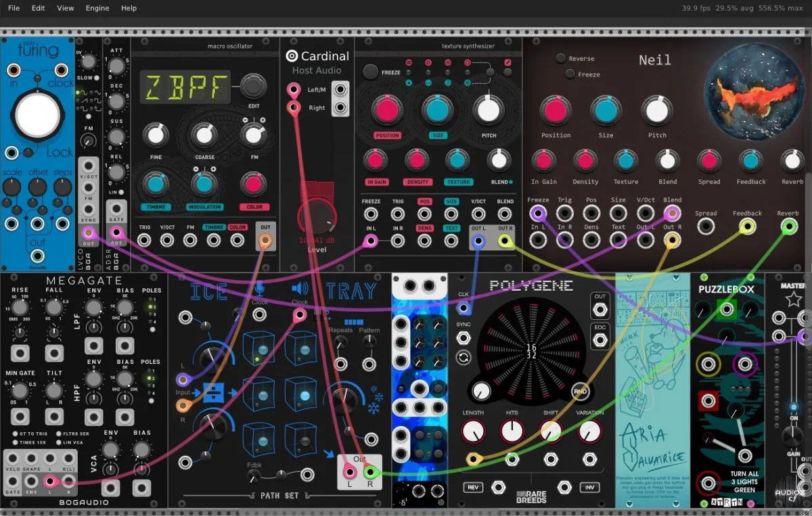The width and height of the screenshot is (812, 516).
Task: Enable GT TO TRIG on Megagate
Action: (15, 433)
